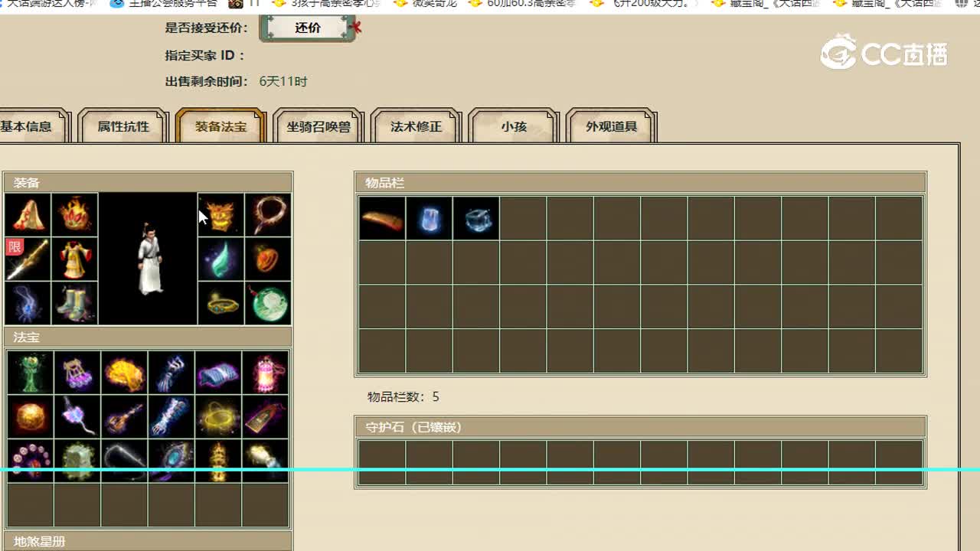Click the purple bead abacus treasure
980x551 pixels.
(x=77, y=373)
